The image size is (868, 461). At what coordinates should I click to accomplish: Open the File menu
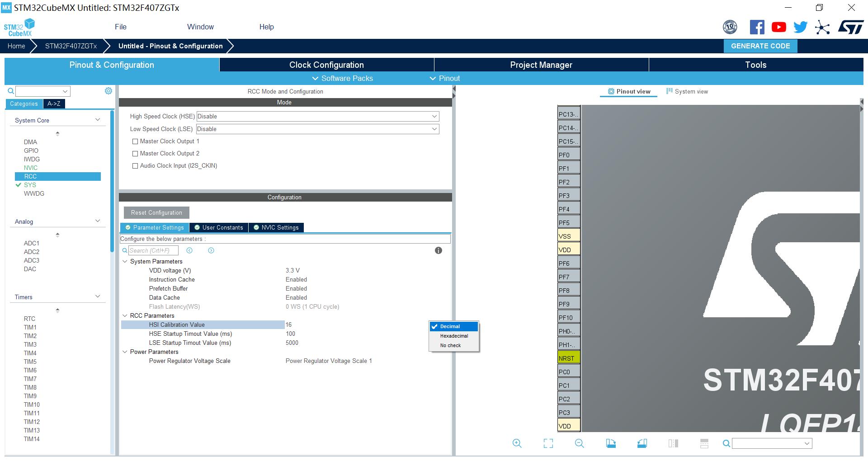121,27
